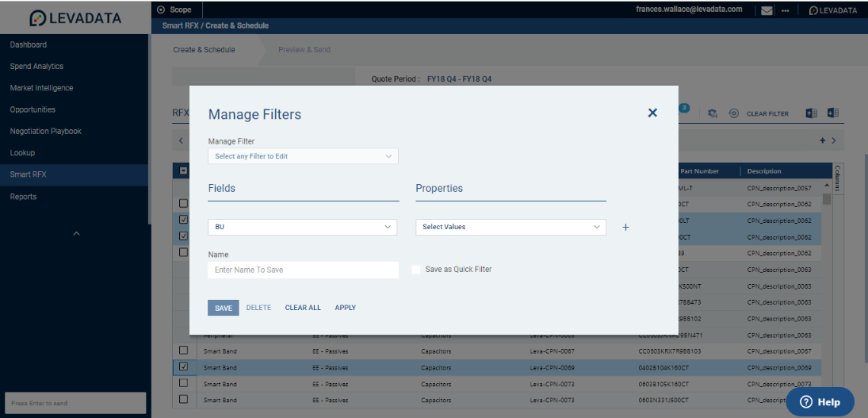
Task: Click the CLEAR ALL button
Action: coord(303,308)
